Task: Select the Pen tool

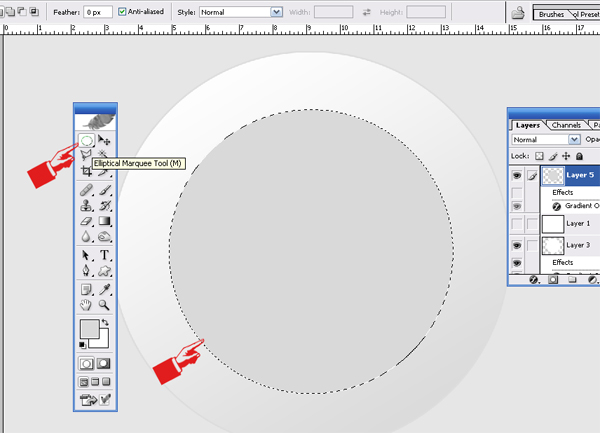Action: coord(86,270)
